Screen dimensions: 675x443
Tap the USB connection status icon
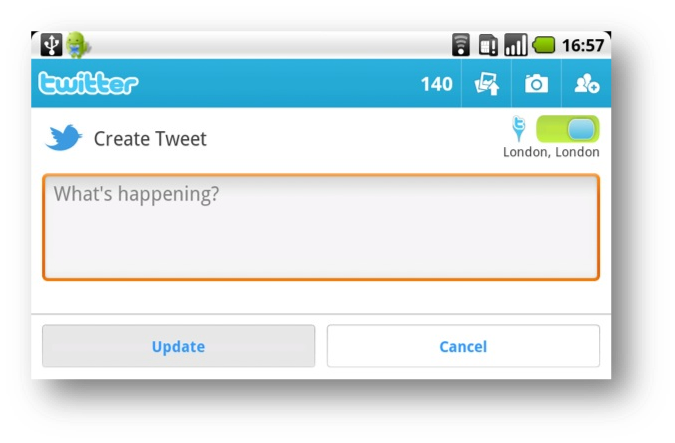[x=51, y=45]
